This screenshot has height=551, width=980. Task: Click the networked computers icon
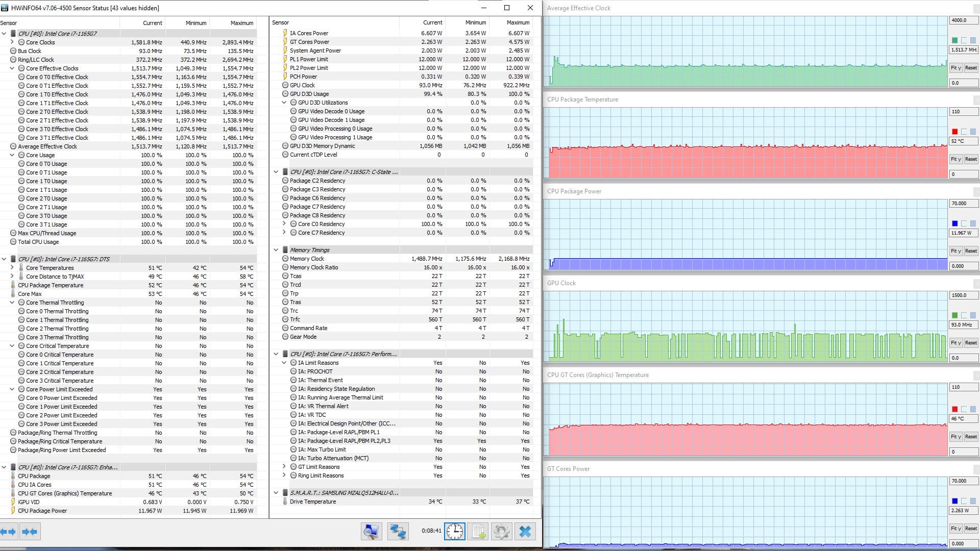[398, 532]
